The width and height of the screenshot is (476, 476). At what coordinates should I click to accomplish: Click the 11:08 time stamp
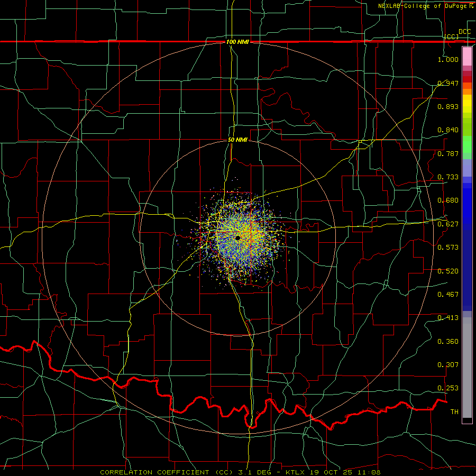click(369, 472)
